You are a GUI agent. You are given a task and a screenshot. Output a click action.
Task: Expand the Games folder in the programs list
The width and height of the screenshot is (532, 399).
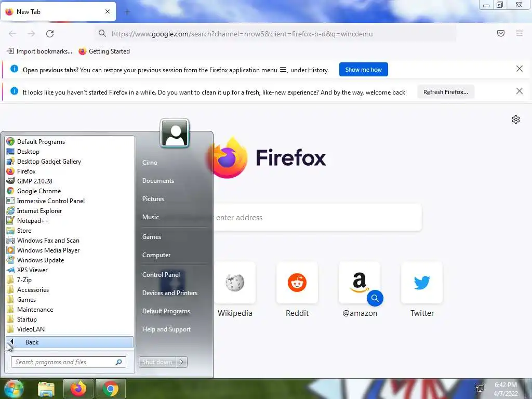pos(70,299)
